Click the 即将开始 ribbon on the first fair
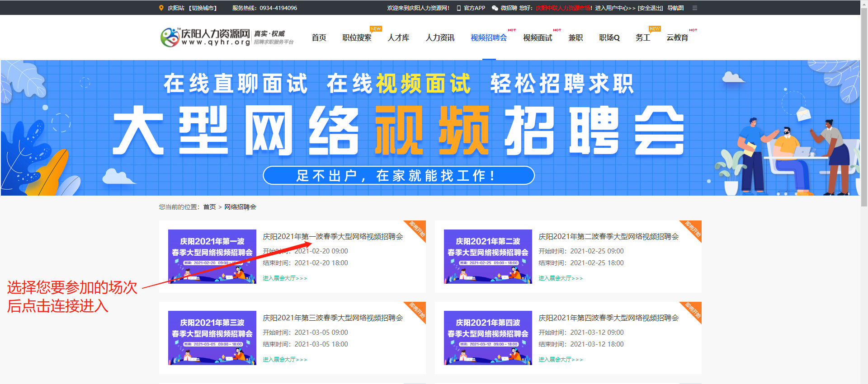Image resolution: width=868 pixels, height=384 pixels. coord(417,229)
